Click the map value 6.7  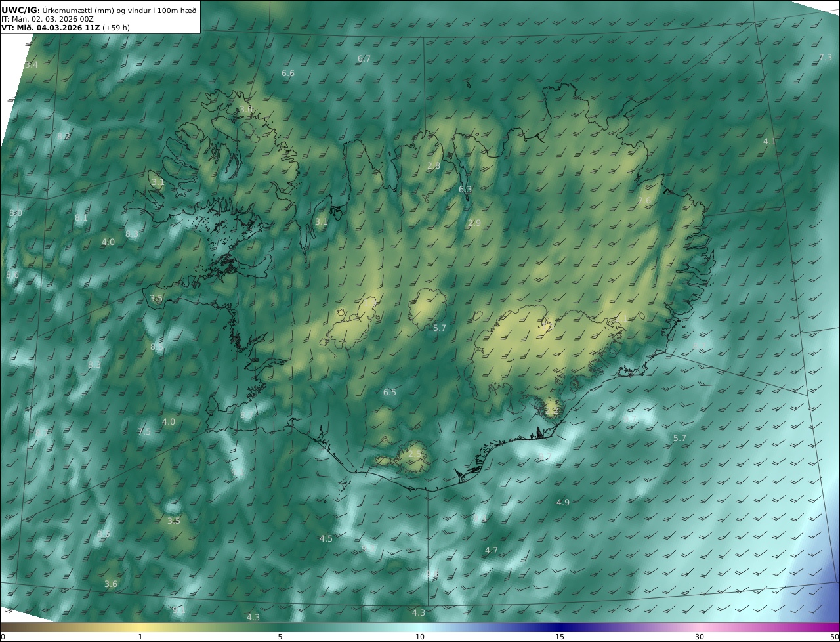(364, 59)
